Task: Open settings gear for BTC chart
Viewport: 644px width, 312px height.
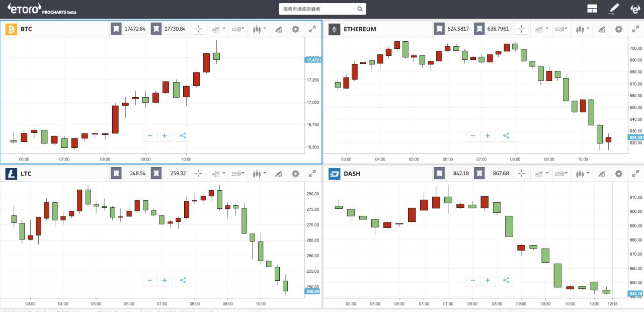Action: coord(295,29)
